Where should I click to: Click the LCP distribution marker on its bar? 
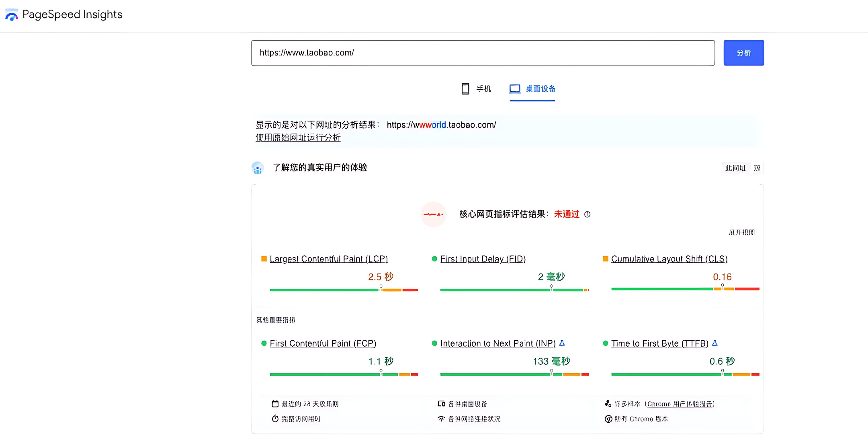tap(381, 286)
